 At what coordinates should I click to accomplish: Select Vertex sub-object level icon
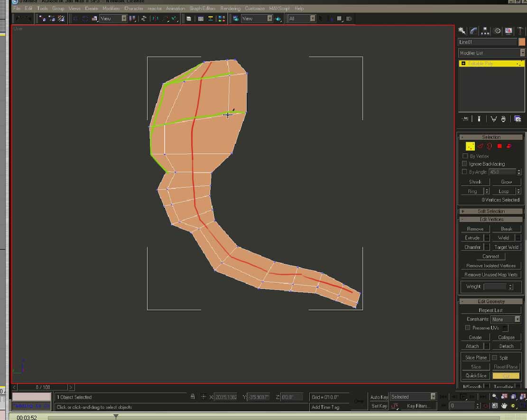[470, 147]
